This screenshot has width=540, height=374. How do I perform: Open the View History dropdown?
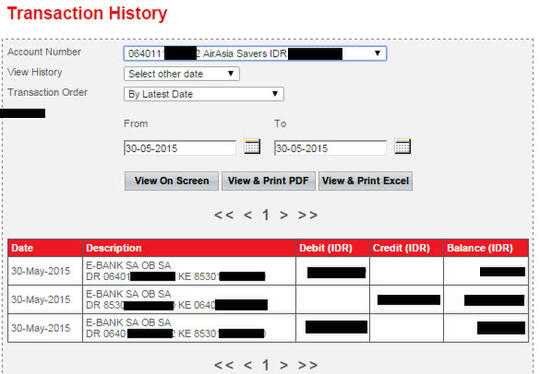181,74
